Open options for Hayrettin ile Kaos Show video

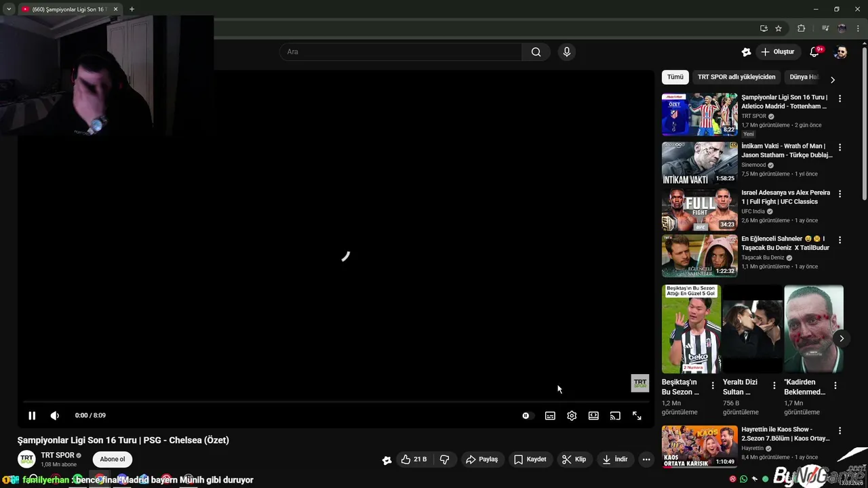[x=840, y=430]
